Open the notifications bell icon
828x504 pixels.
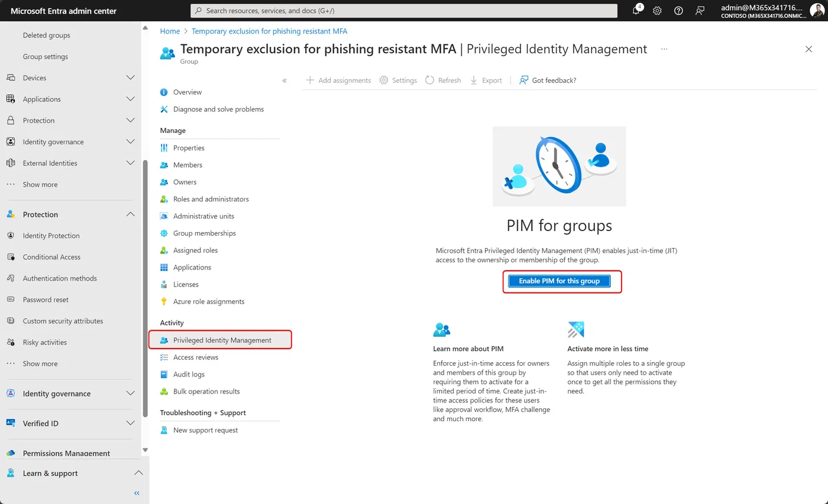(636, 11)
